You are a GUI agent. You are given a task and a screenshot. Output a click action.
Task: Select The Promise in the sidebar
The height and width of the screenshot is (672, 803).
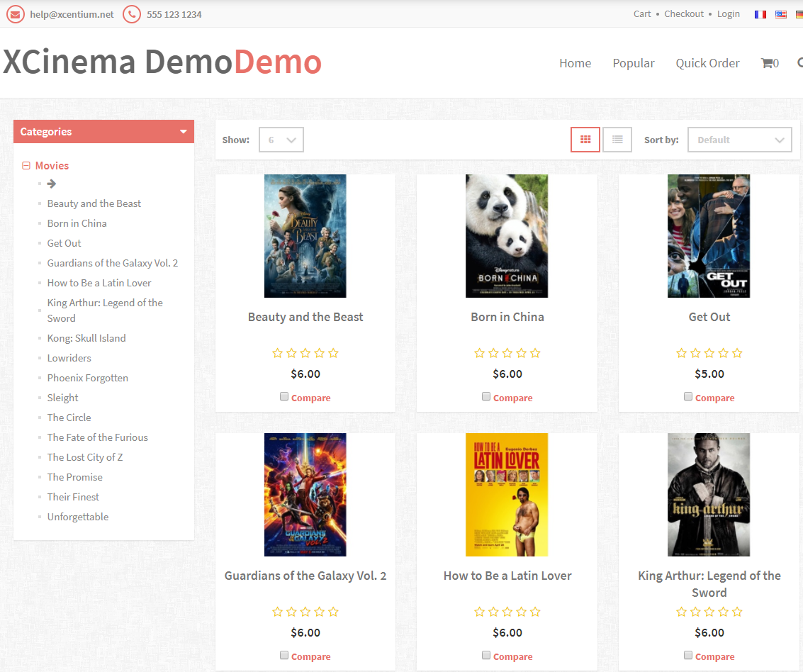point(74,477)
